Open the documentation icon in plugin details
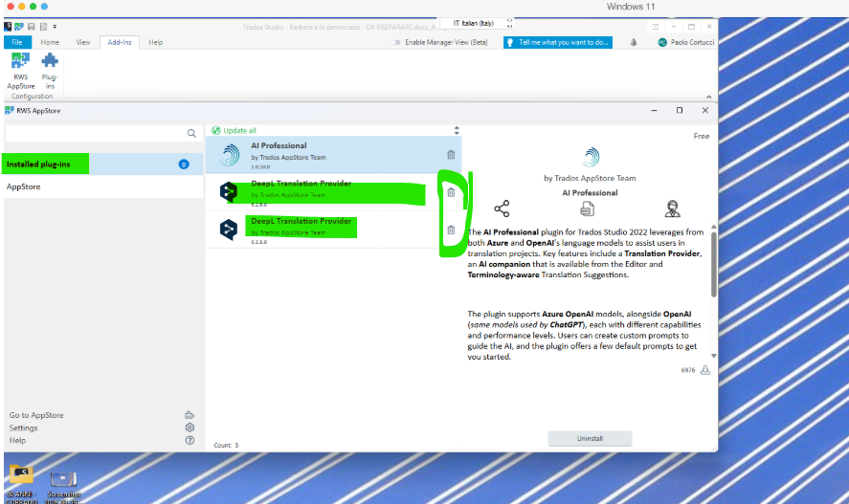The width and height of the screenshot is (849, 504). click(587, 208)
